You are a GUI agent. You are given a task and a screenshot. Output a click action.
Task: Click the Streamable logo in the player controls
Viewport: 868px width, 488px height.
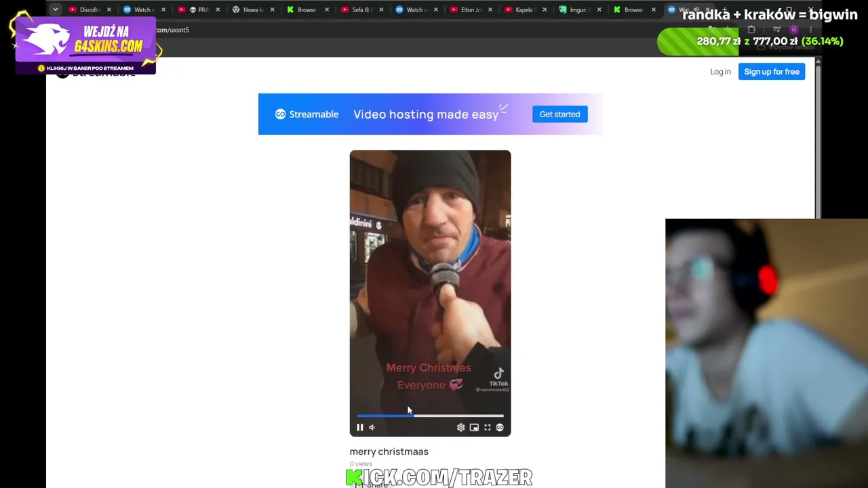[x=500, y=428]
